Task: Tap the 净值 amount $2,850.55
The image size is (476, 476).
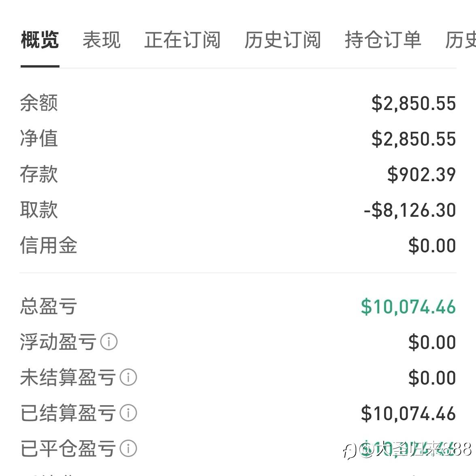Action: pyautogui.click(x=413, y=139)
